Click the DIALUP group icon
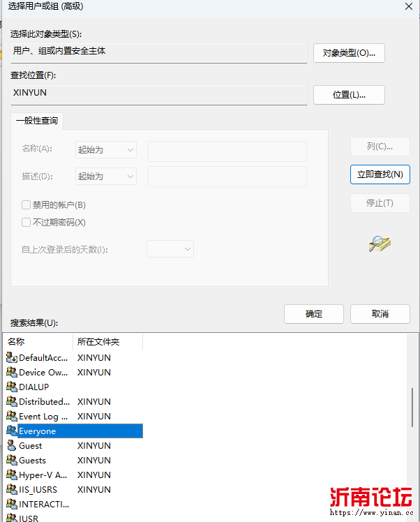 (11, 387)
